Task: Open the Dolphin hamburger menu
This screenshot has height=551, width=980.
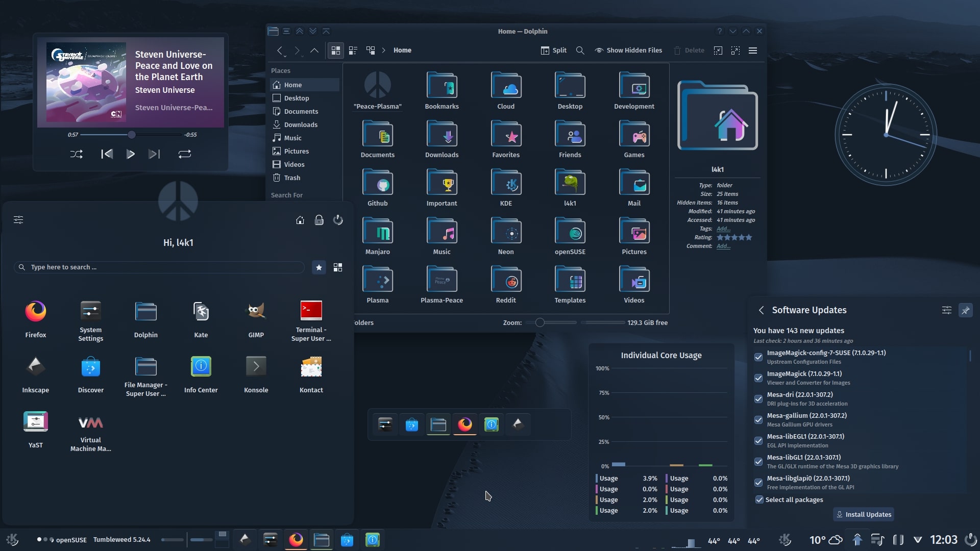Action: pos(753,51)
